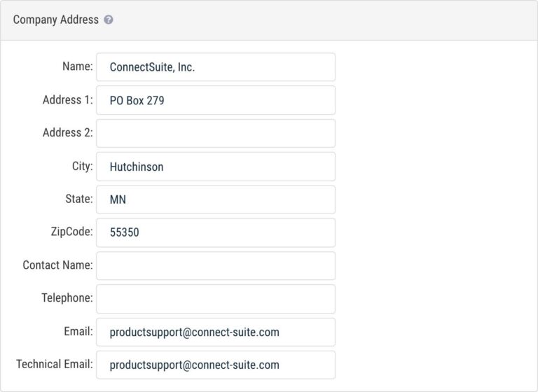Click the "Telephone:" label
Image resolution: width=538 pixels, height=392 pixels.
click(67, 299)
